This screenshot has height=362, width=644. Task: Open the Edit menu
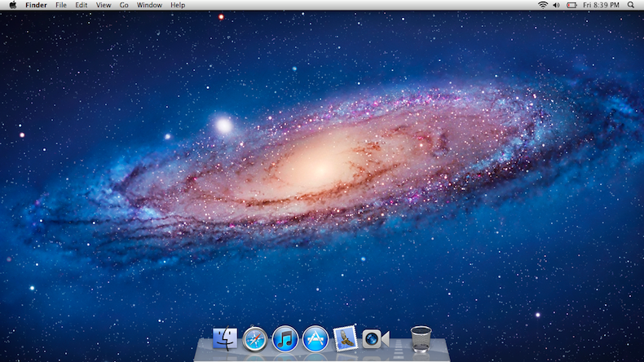click(x=81, y=5)
